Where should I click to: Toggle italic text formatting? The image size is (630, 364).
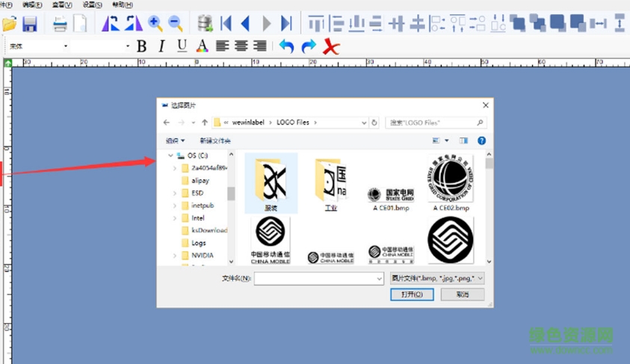pos(161,46)
